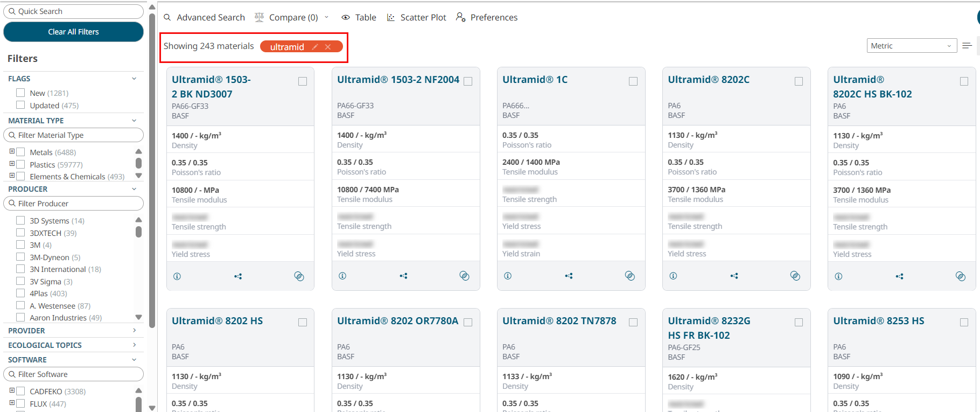The image size is (980, 412).
Task: Open info for Ultramid 8202C HS BK-102
Action: tap(838, 276)
